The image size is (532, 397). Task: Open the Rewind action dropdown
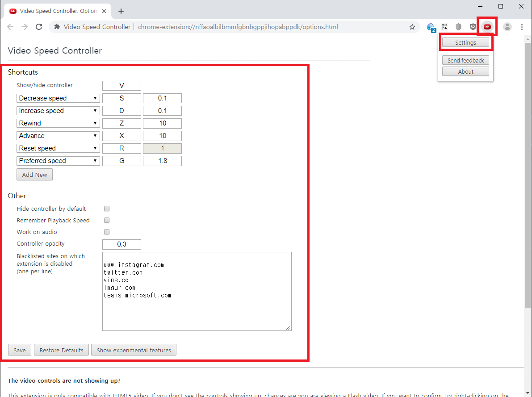click(58, 123)
